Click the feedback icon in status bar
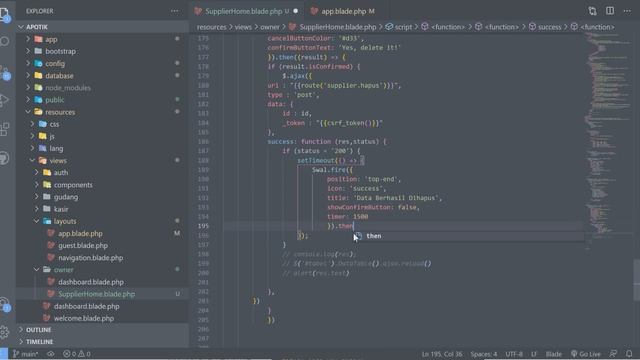The width and height of the screenshot is (640, 360). (613, 353)
